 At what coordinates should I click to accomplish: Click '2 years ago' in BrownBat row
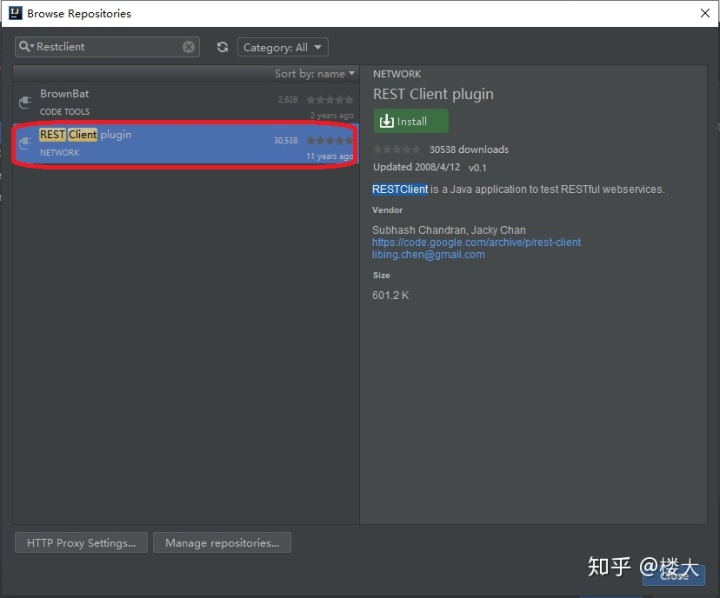(332, 115)
